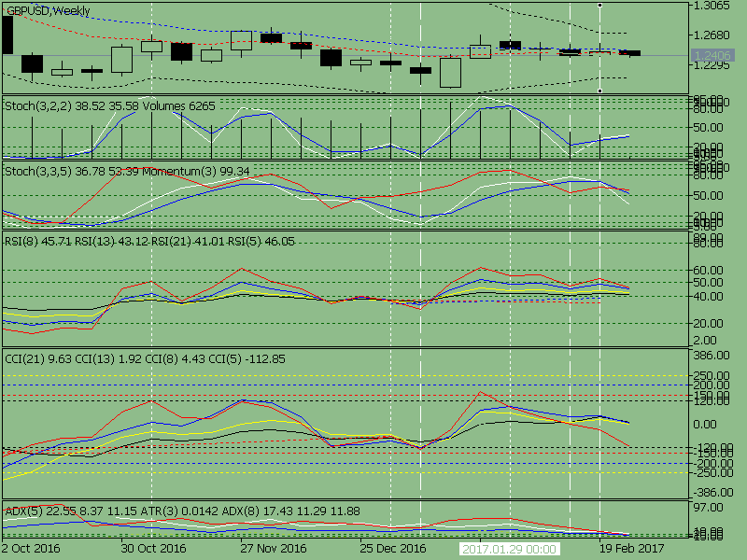Select the most recent candle on the price chart
This screenshot has width=747, height=560.
click(x=629, y=53)
